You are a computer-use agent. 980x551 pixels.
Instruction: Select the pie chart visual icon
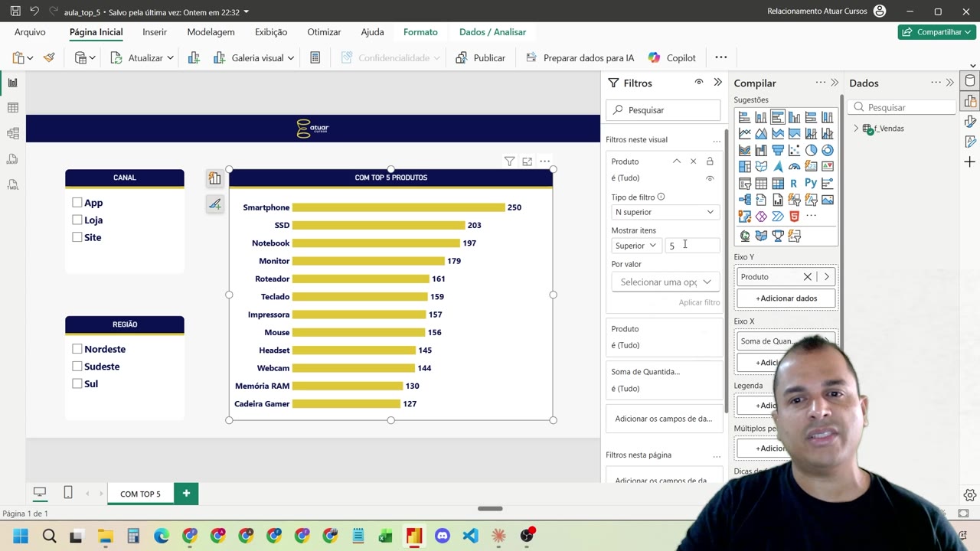(x=811, y=150)
